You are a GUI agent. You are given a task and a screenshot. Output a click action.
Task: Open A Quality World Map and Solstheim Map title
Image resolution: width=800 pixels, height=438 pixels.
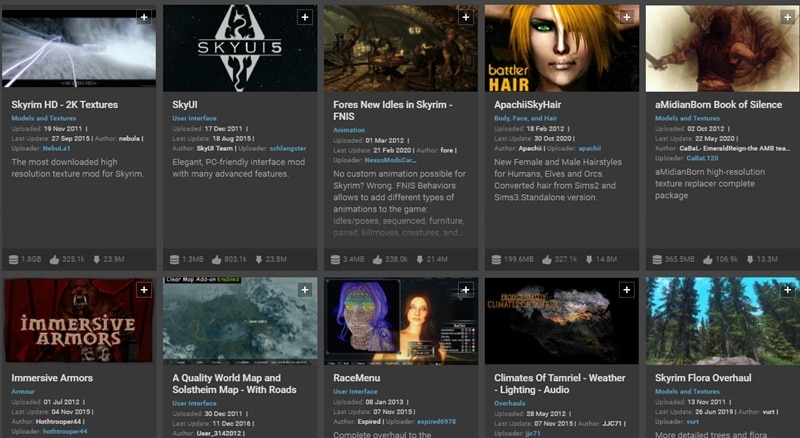234,384
